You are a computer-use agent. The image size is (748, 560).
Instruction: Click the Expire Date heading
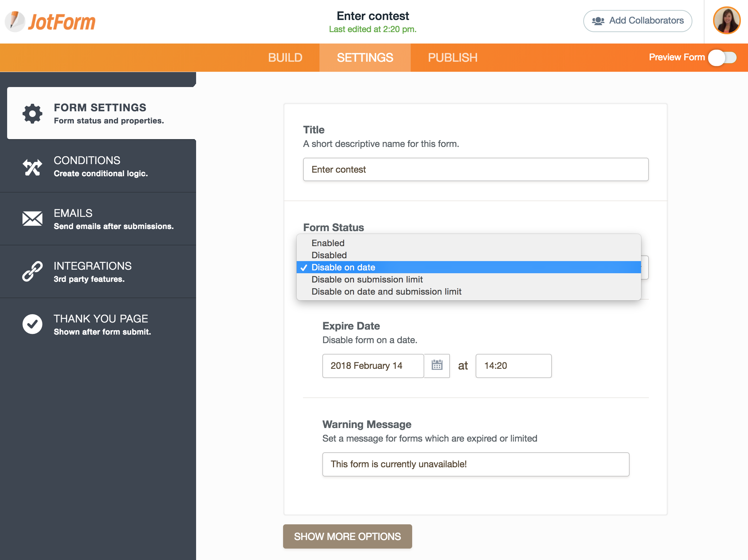coord(351,326)
